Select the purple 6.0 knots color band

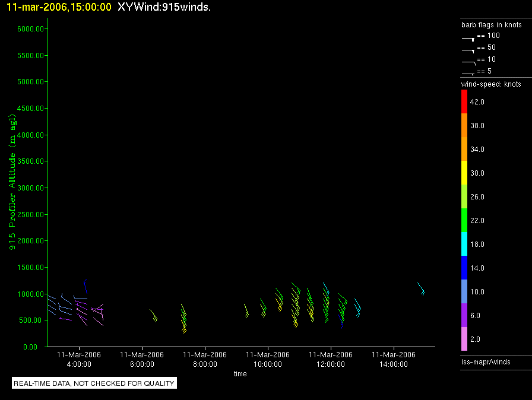point(464,315)
